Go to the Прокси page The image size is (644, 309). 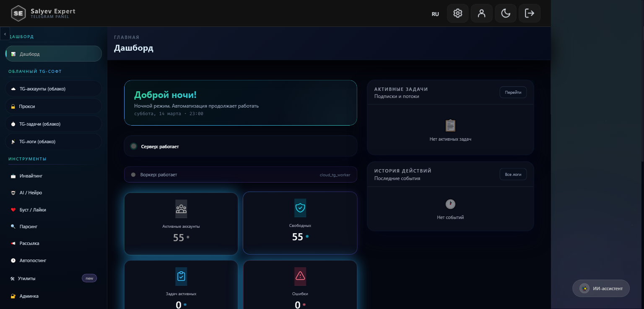[54, 106]
